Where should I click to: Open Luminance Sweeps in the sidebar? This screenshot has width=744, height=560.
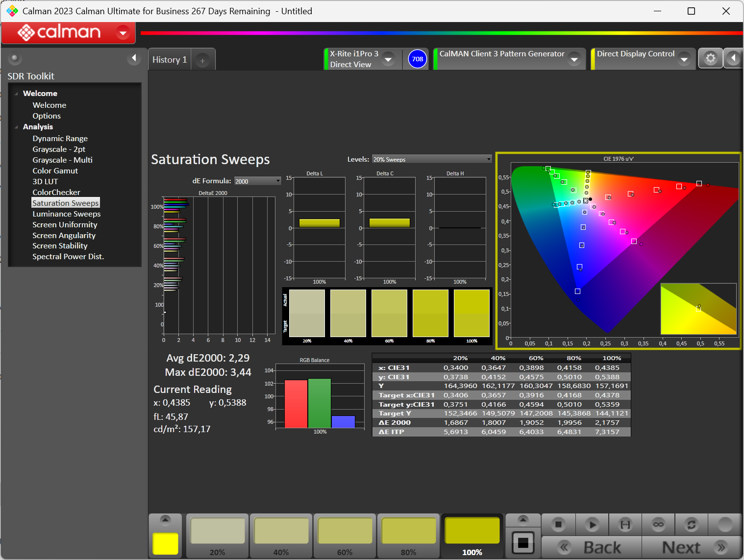pos(67,214)
